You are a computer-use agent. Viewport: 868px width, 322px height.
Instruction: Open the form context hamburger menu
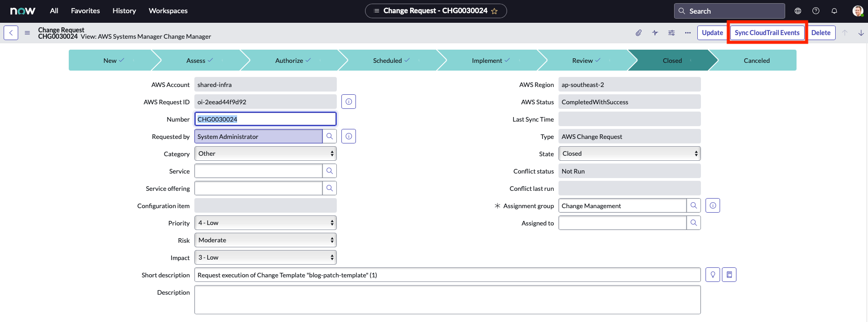27,33
